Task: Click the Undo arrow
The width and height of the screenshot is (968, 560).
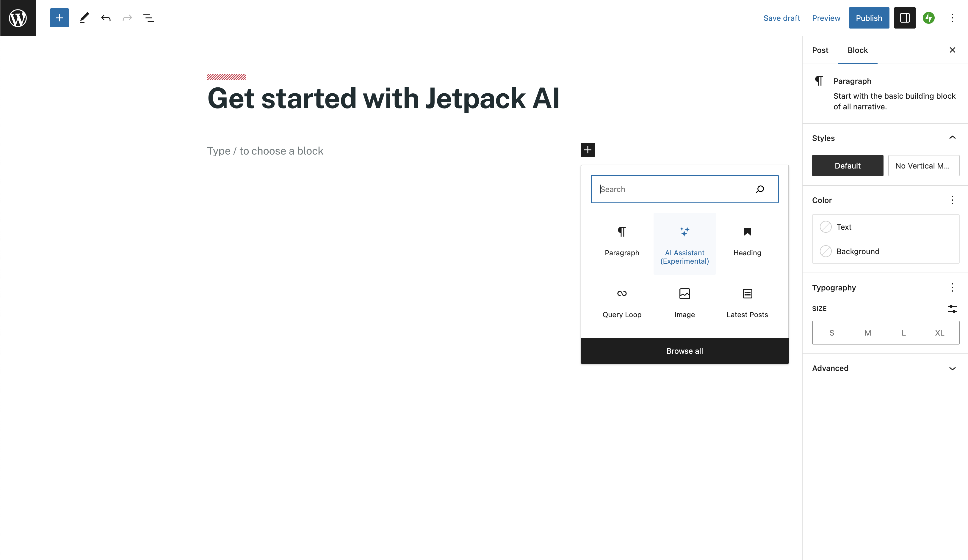Action: 106,18
